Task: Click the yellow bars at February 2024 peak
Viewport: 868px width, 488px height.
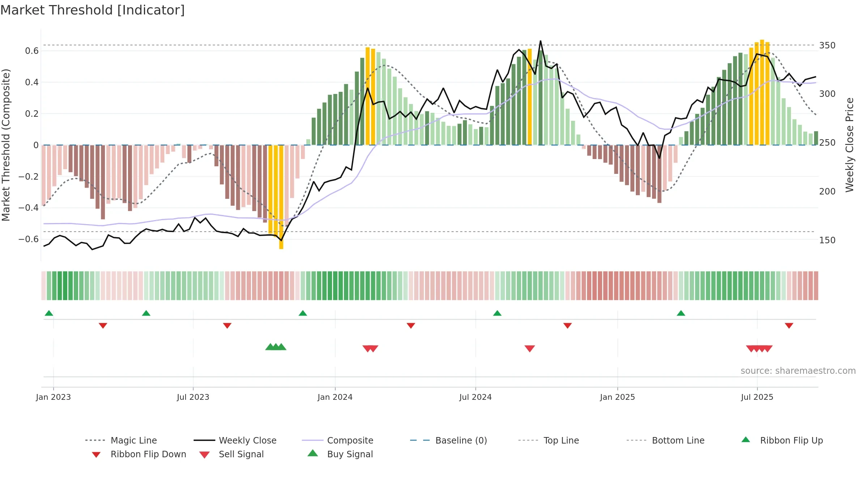Action: pyautogui.click(x=370, y=96)
